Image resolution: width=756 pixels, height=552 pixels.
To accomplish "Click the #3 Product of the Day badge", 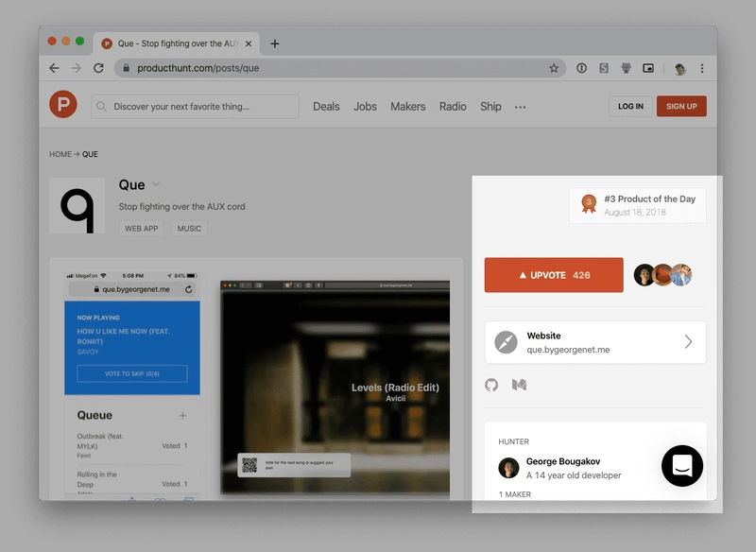I will pos(637,205).
